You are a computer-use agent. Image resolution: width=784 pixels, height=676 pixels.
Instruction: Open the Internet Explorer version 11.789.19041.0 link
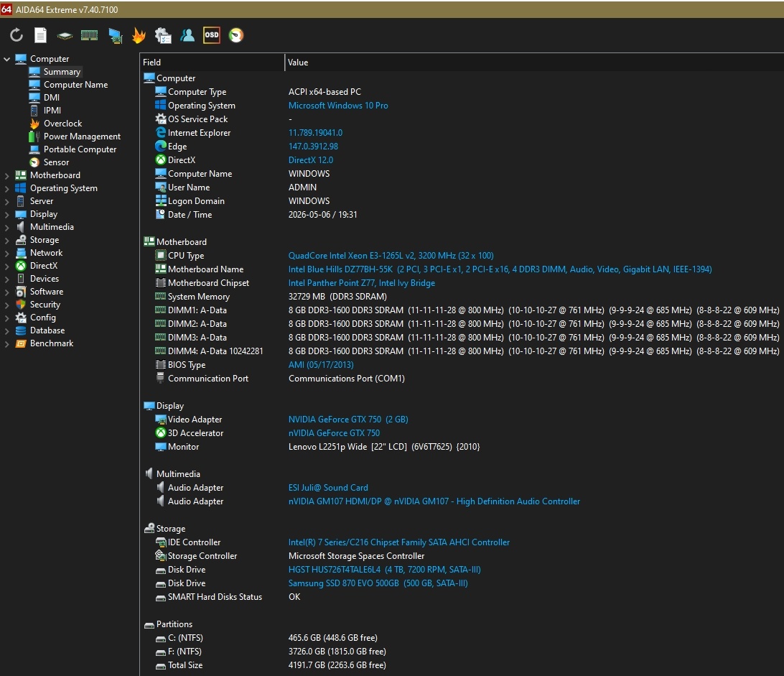tap(315, 133)
